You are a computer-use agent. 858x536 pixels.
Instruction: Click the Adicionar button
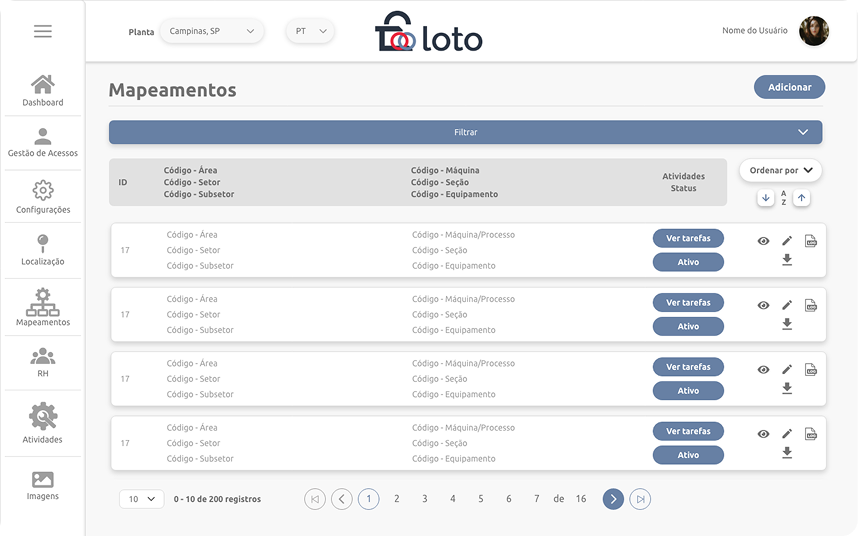(x=789, y=87)
